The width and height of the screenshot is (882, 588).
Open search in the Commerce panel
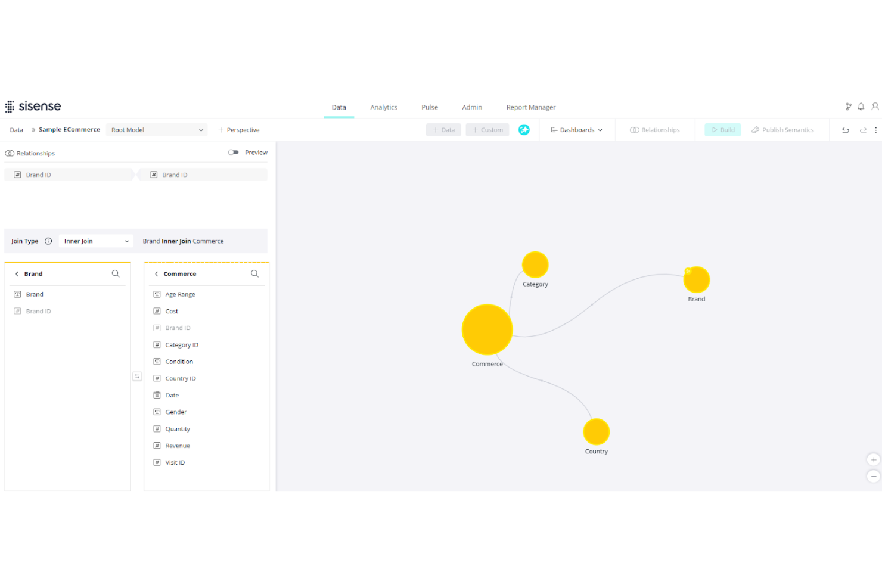pyautogui.click(x=254, y=273)
